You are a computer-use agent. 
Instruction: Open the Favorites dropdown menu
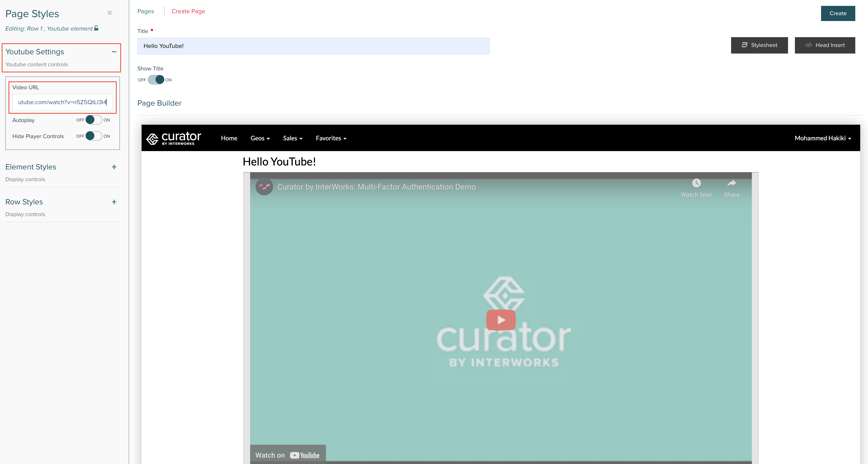331,138
